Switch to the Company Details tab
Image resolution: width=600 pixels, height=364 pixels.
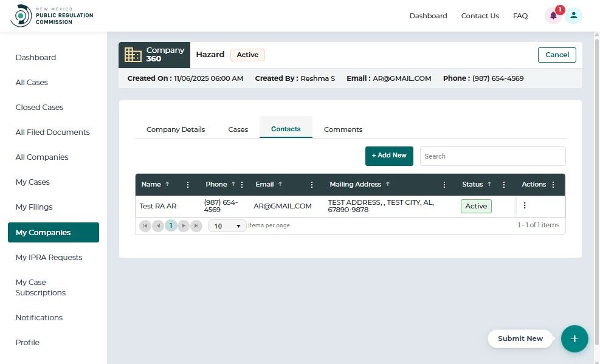pyautogui.click(x=176, y=129)
